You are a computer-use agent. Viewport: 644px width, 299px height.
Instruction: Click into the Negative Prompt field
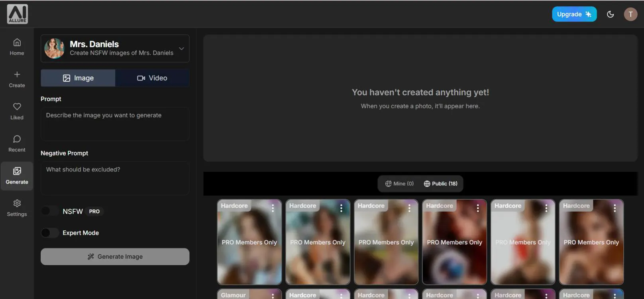coord(115,178)
